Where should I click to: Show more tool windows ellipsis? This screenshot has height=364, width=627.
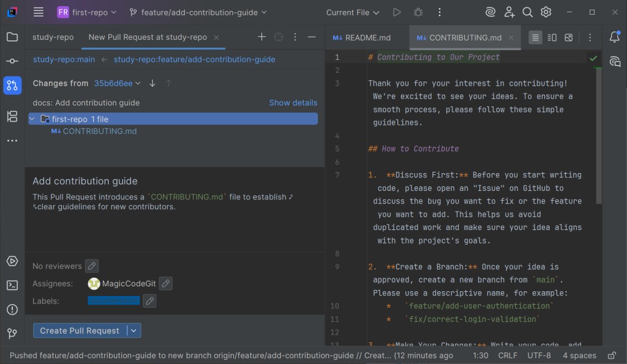12,141
